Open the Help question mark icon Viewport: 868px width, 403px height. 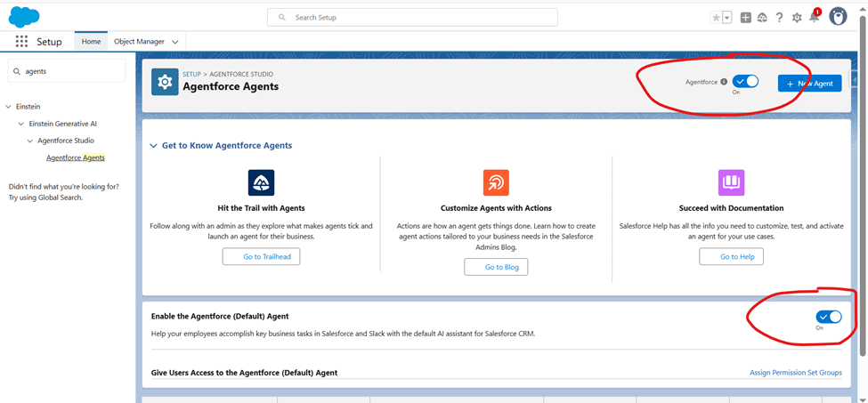coord(780,18)
